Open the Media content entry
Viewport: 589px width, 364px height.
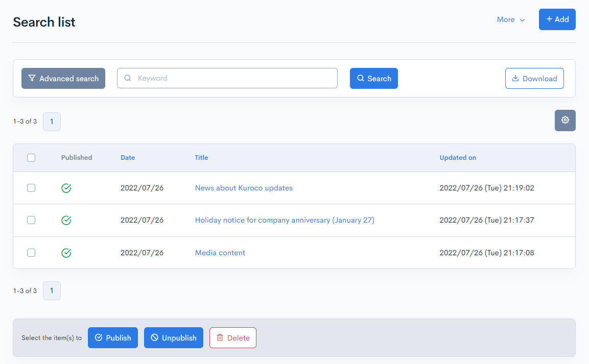[220, 252]
